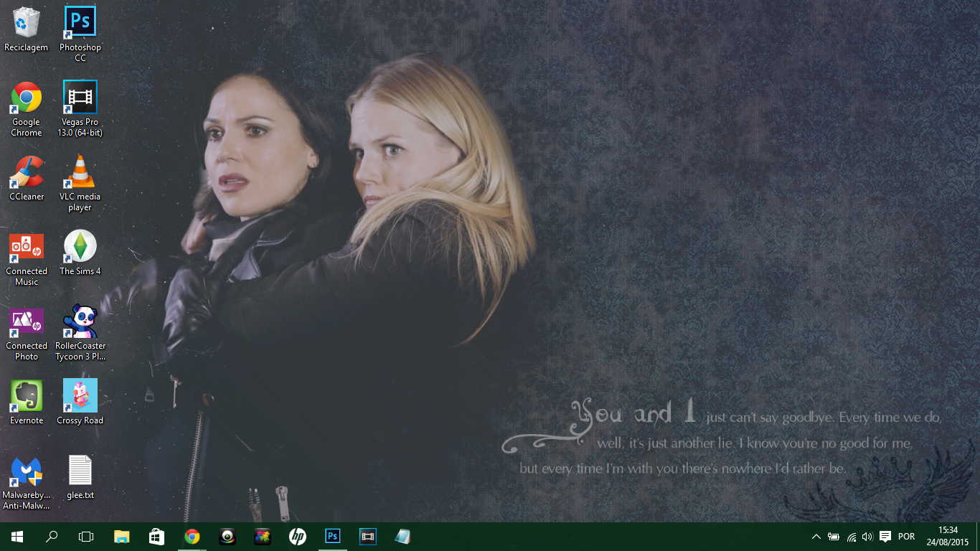Open taskbar search with magnifier icon

[x=52, y=537]
